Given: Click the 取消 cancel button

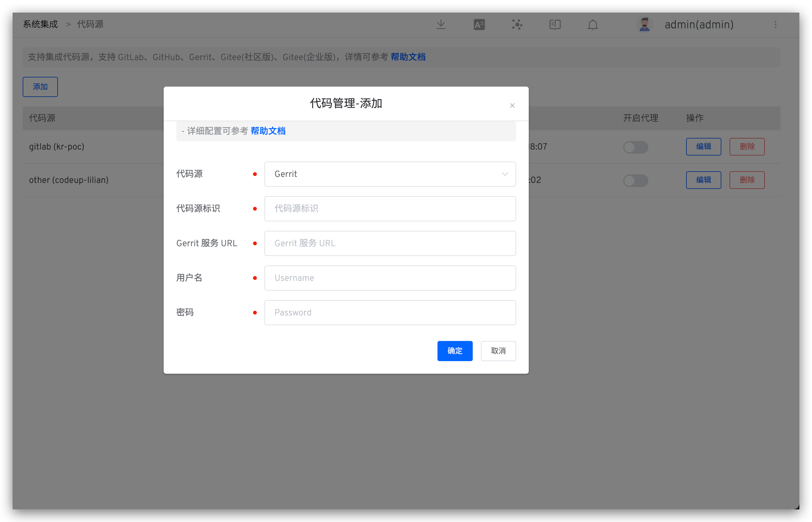Looking at the screenshot, I should (498, 351).
